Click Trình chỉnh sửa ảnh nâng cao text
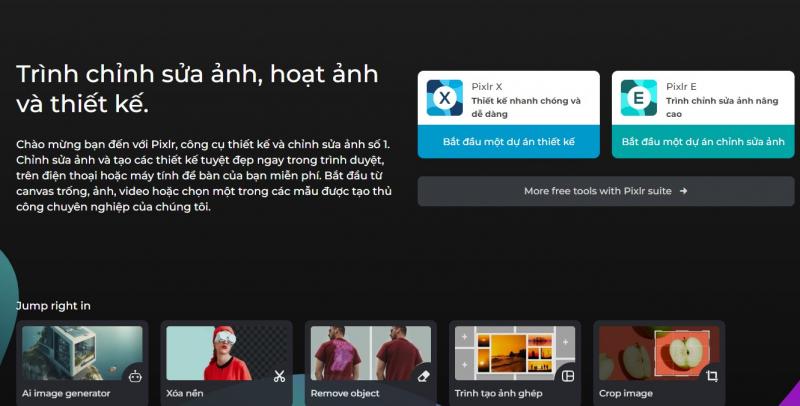Viewport: 800px width, 406px height. point(722,107)
